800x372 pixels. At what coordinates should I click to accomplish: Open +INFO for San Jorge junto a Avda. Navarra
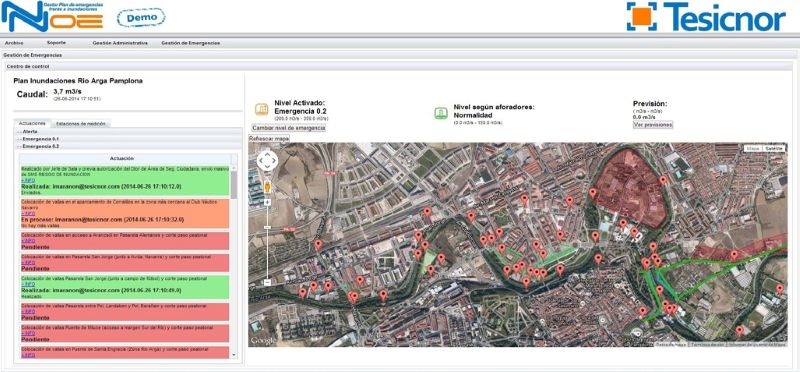[28, 262]
